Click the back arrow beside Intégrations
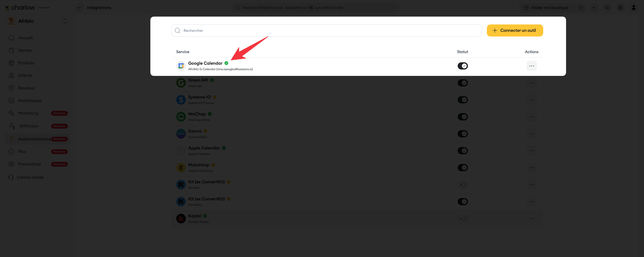The height and width of the screenshot is (257, 644). [79, 8]
